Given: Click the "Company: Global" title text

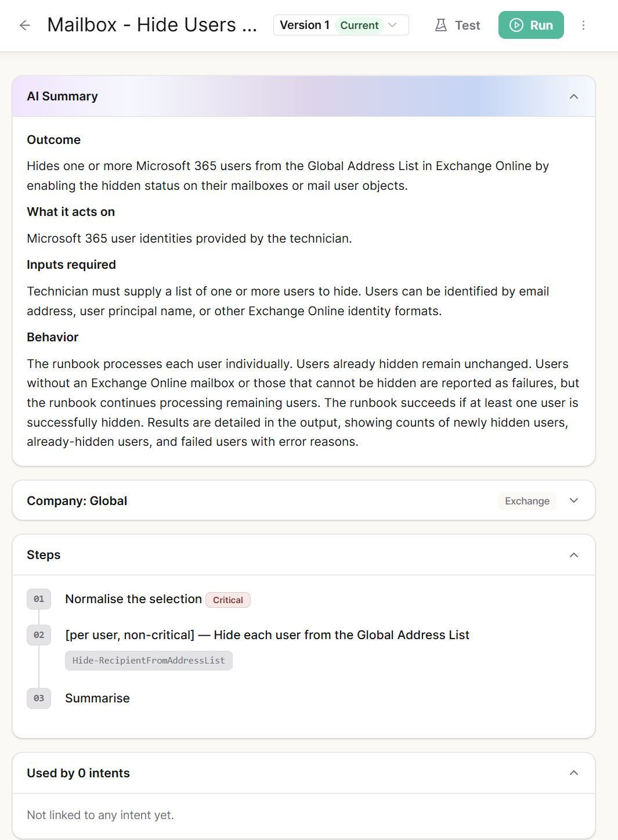Looking at the screenshot, I should click(77, 501).
